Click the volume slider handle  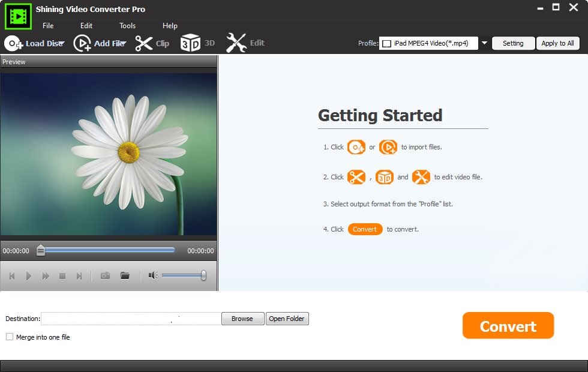click(x=203, y=275)
